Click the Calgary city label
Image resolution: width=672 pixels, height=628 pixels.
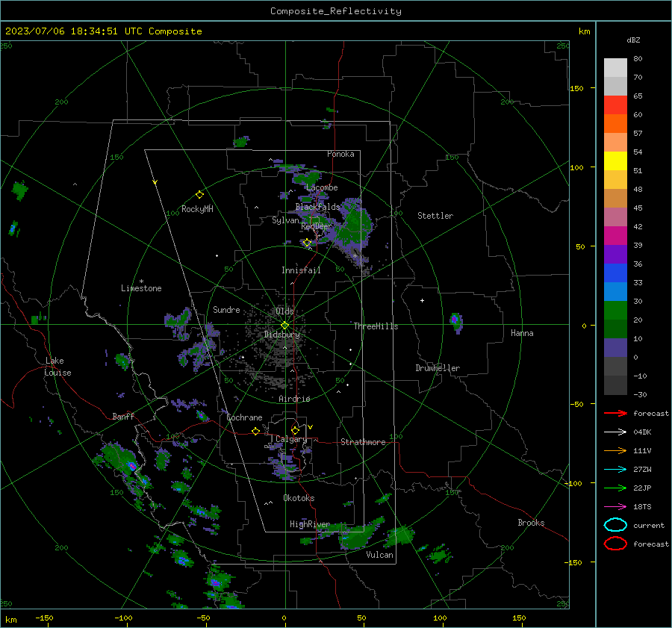click(x=291, y=439)
